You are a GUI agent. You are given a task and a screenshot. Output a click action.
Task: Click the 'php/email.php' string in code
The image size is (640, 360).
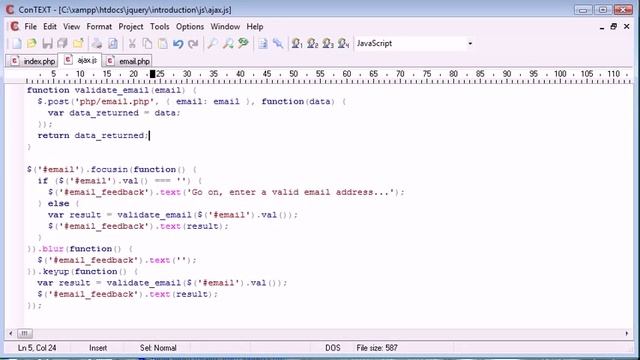(115, 101)
